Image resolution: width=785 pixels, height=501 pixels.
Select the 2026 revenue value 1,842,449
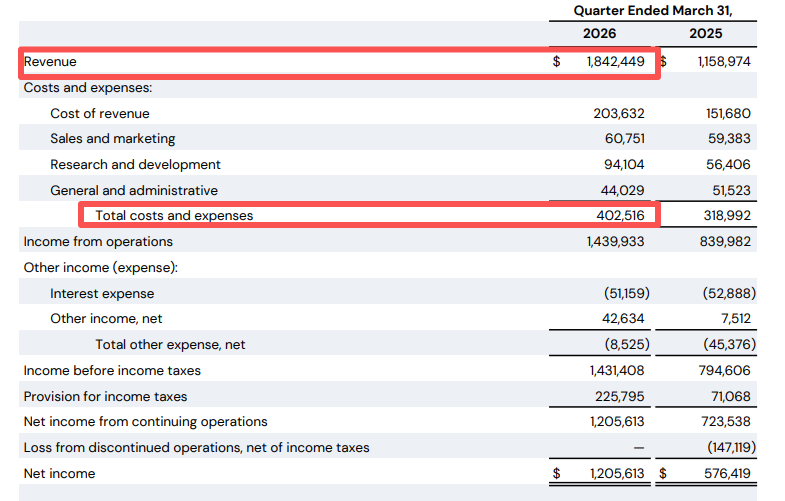click(x=615, y=62)
